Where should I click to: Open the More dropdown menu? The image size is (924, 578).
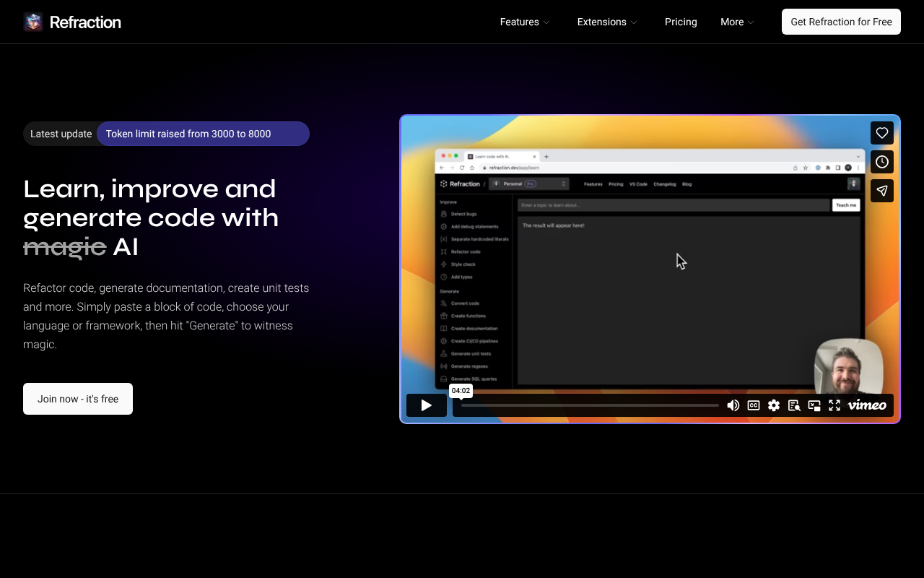[737, 22]
